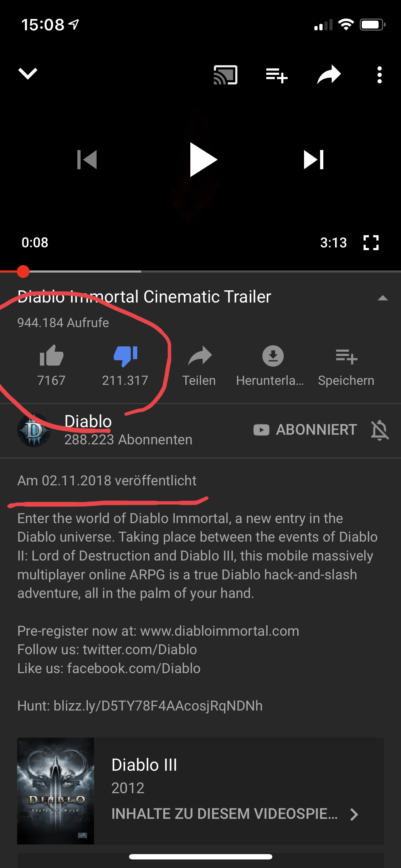Enter fullscreen mode
Viewport: 401px width, 868px height.
click(371, 243)
